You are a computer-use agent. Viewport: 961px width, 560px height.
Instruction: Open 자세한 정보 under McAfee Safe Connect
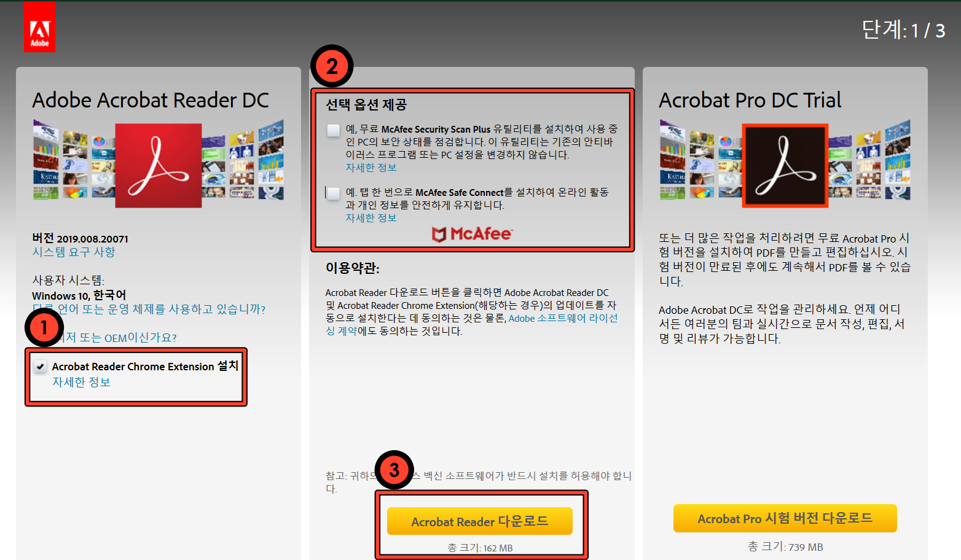(x=371, y=218)
